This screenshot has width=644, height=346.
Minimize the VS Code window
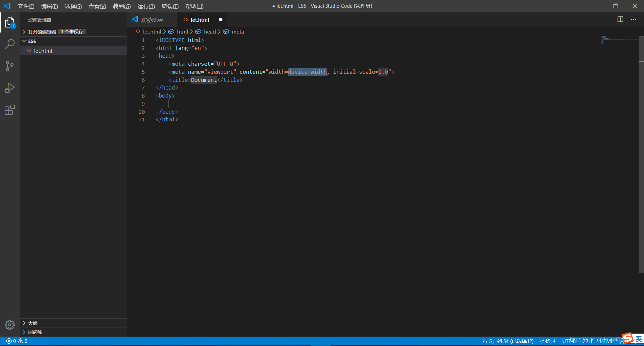point(596,6)
